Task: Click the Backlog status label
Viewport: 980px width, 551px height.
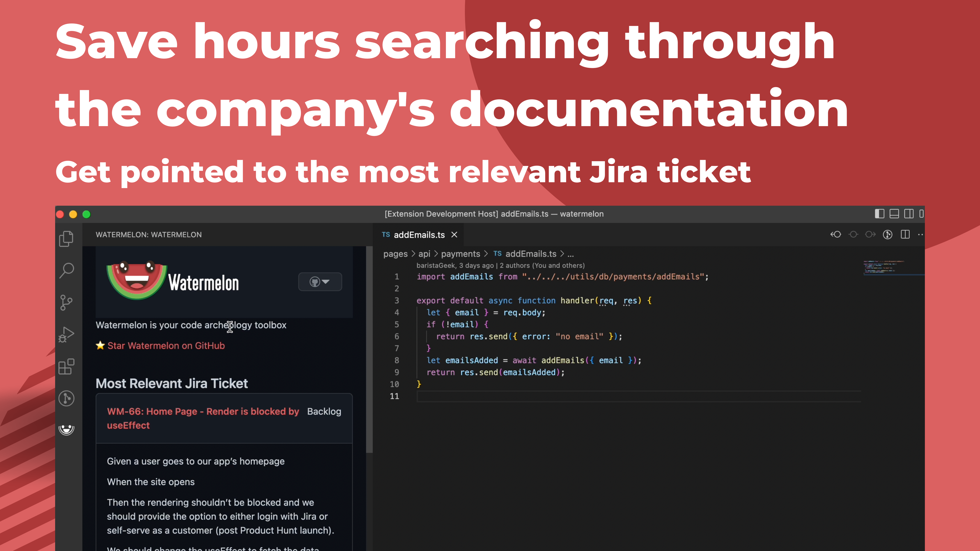Action: click(x=324, y=411)
